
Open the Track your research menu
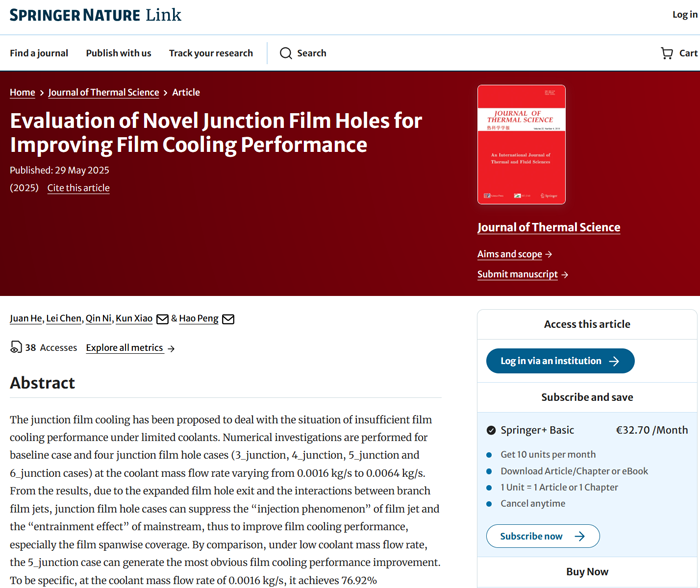click(211, 53)
